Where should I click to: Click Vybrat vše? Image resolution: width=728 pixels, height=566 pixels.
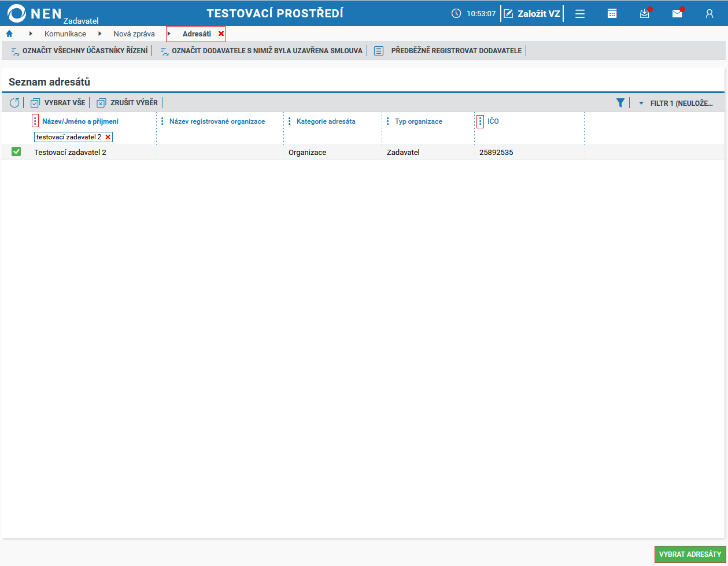click(x=58, y=102)
